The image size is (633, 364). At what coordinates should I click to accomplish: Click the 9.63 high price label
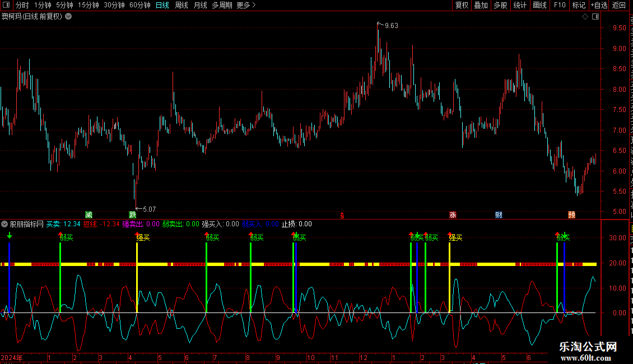pos(391,26)
